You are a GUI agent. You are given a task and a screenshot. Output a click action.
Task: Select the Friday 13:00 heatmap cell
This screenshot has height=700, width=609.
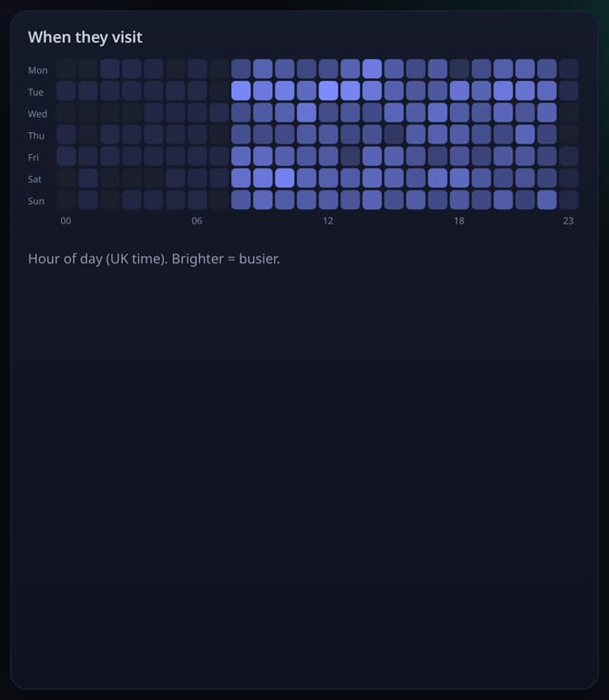point(350,156)
